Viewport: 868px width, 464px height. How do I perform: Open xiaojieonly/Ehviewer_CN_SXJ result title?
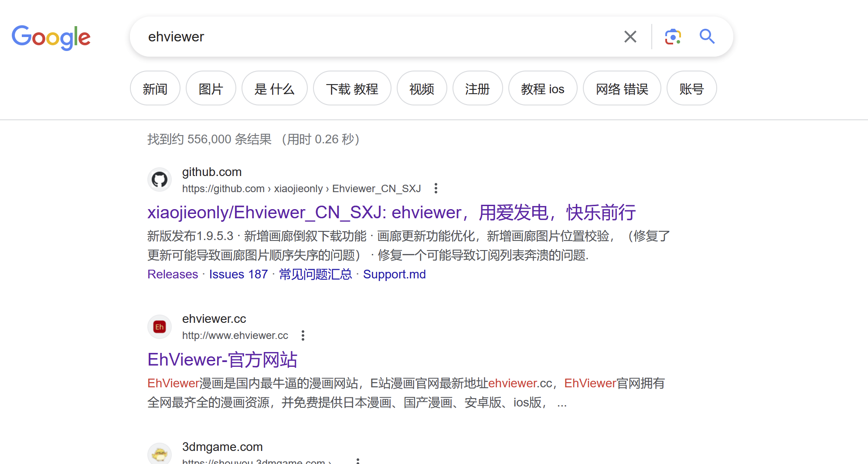tap(391, 213)
